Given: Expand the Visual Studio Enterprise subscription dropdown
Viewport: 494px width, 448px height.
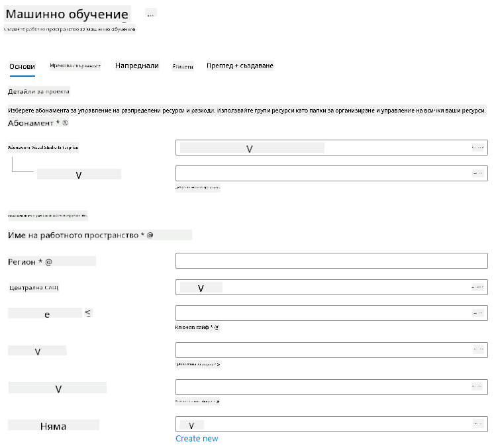Looking at the screenshot, I should coord(332,148).
